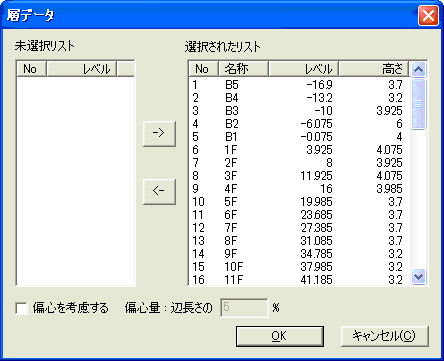Screen dimensions: 444x361
Task: Select the 6F row
Action: point(299,215)
